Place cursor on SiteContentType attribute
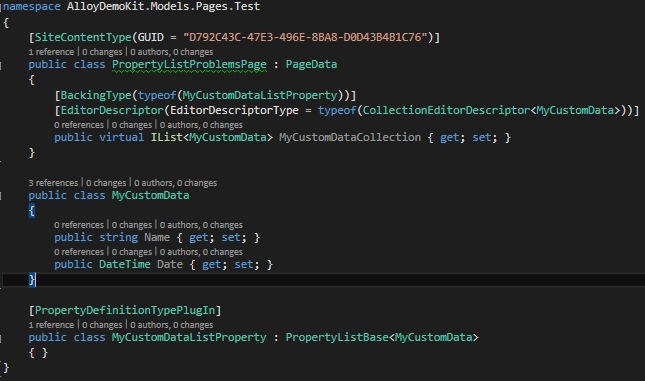This screenshot has width=645, height=381. pyautogui.click(x=83, y=37)
